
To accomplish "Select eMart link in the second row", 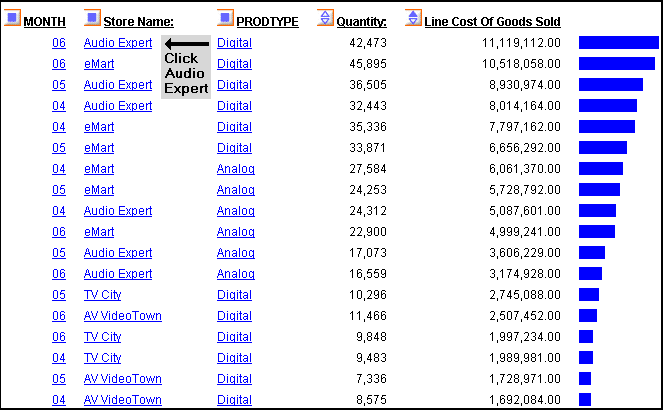I will (x=99, y=64).
